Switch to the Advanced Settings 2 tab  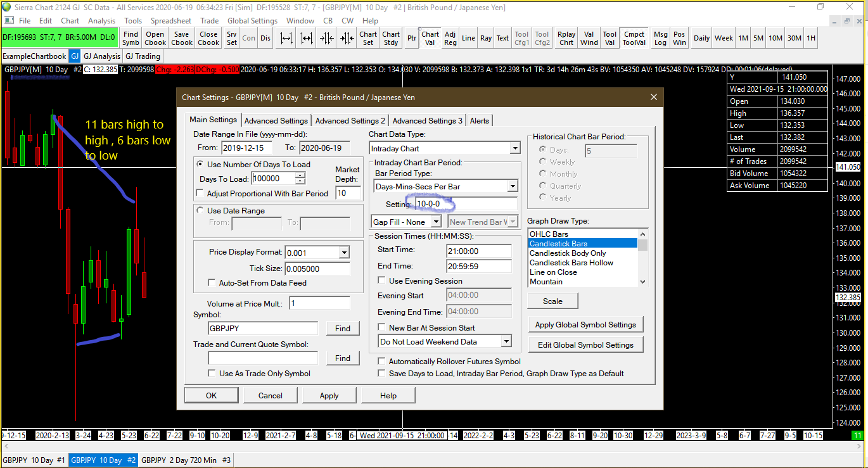pyautogui.click(x=350, y=120)
